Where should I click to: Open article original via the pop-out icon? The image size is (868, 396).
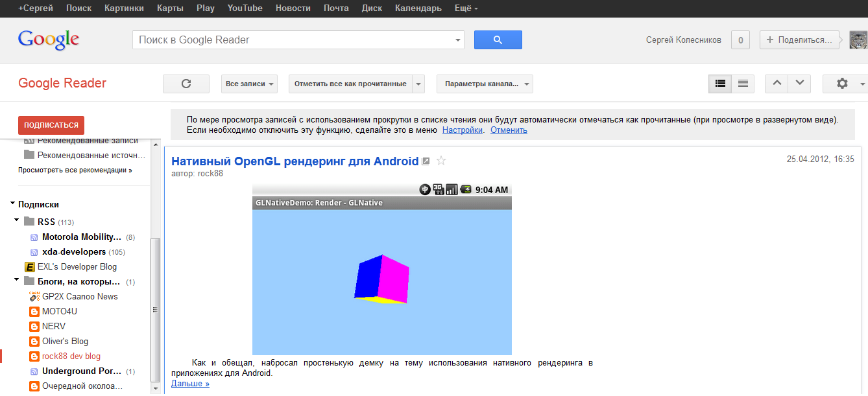(426, 161)
